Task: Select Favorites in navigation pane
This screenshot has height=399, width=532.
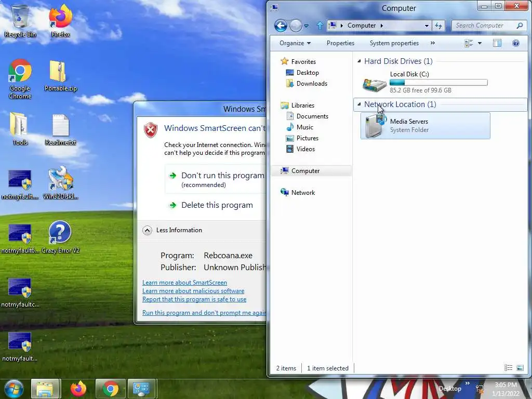Action: [x=298, y=61]
